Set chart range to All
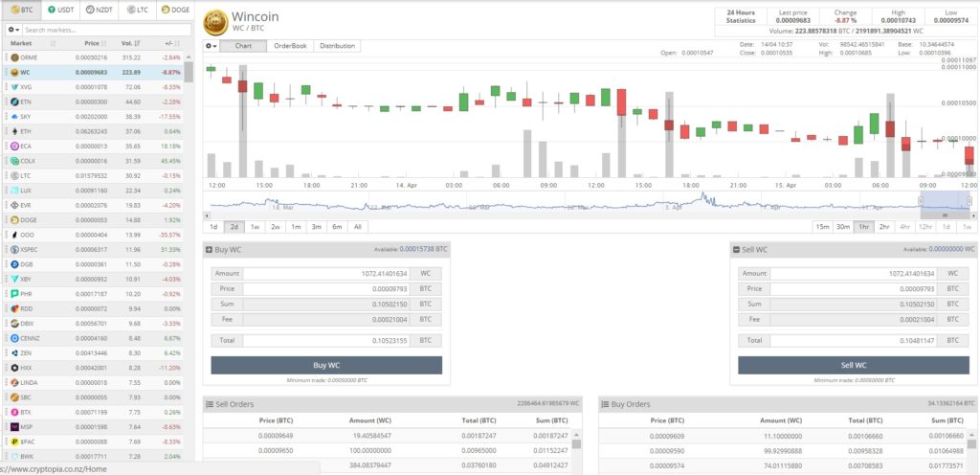The image size is (980, 475). [x=358, y=227]
